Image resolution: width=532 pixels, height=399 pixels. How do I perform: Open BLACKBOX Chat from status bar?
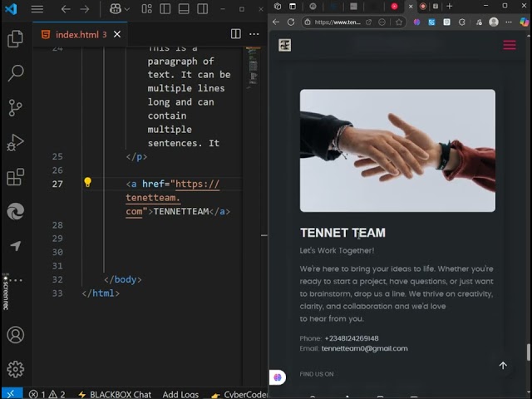coord(115,394)
